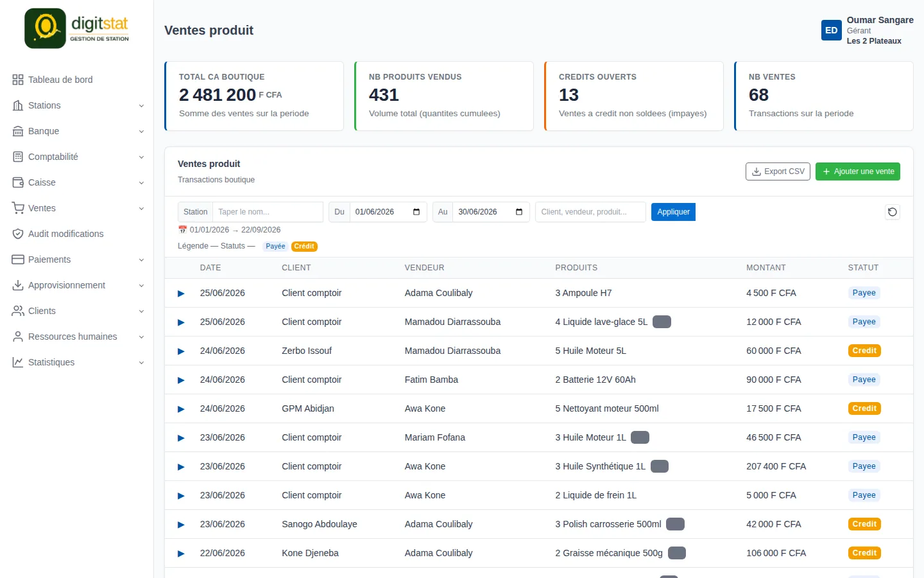Click grey badge beside Liquide lave-glace 5L
Viewport: 924px width, 578px height.
[662, 322]
